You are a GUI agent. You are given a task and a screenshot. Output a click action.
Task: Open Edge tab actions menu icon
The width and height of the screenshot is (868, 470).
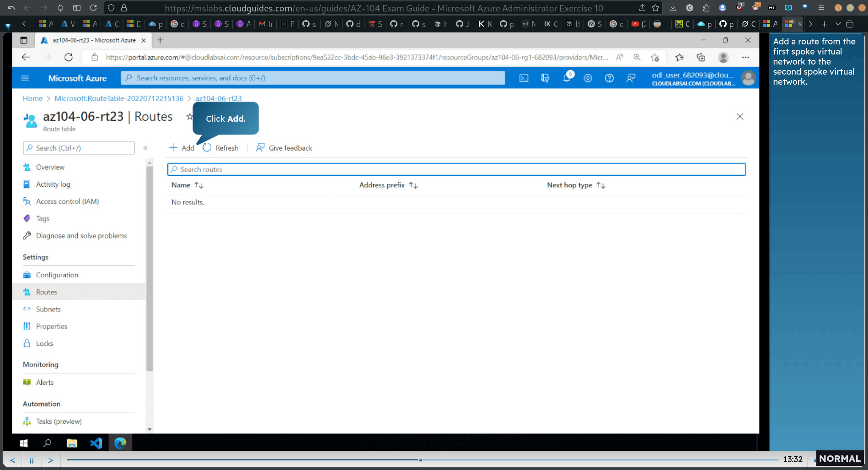(24, 40)
